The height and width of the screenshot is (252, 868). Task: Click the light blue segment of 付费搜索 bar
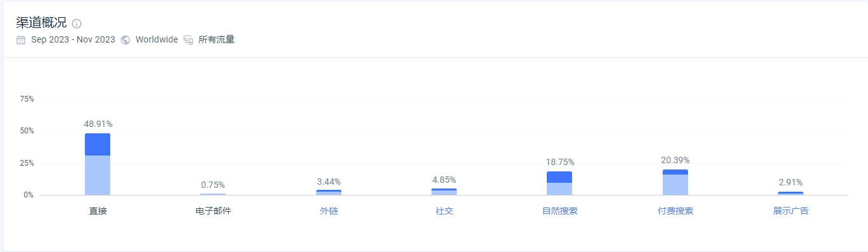click(x=675, y=185)
